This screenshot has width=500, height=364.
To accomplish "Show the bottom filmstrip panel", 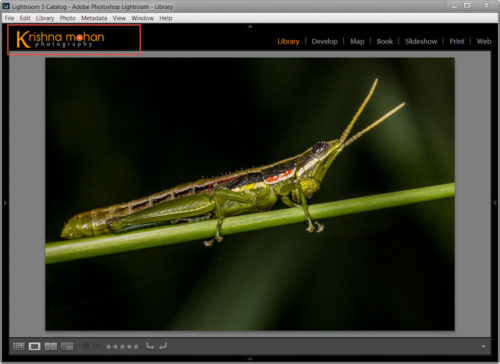I will (250, 358).
